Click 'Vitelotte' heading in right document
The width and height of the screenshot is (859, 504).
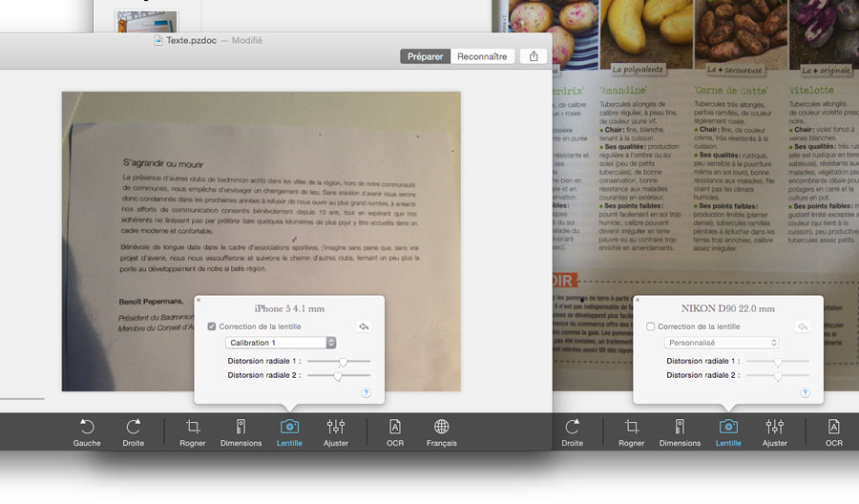pyautogui.click(x=811, y=91)
